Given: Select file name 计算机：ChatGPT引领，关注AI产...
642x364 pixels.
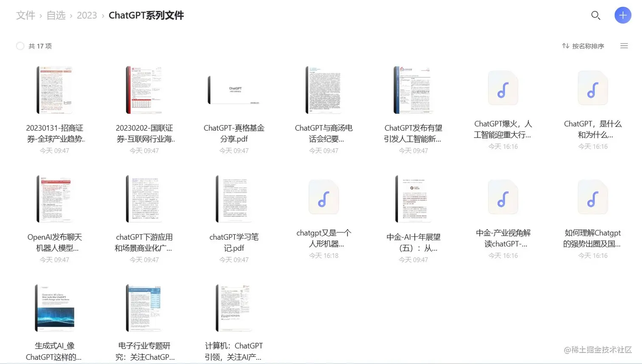Looking at the screenshot, I should coord(234,351).
